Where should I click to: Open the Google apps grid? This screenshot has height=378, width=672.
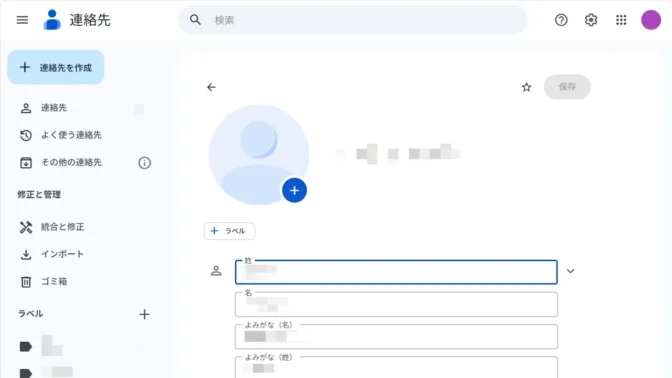coord(621,20)
